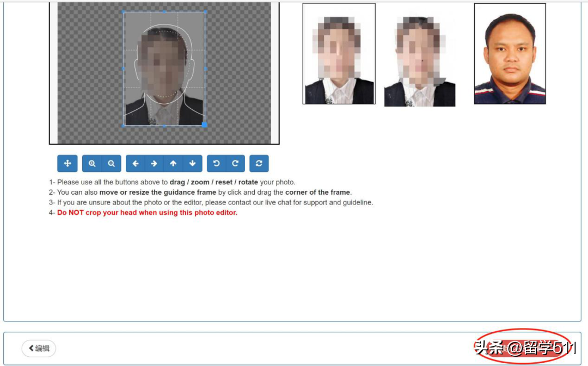Screen dimensions: 588x366
Task: Rotate the photo counterclockwise
Action: (x=216, y=164)
